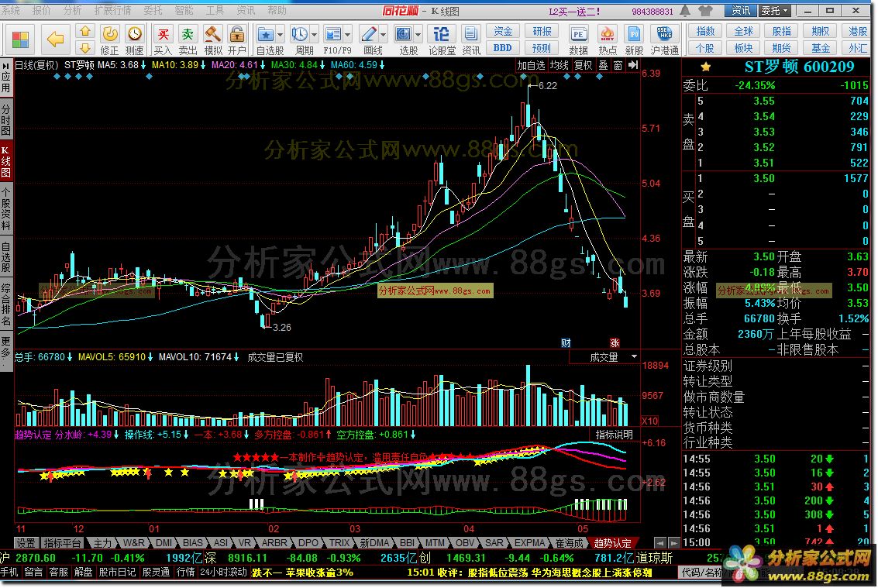Expand the 自选股 dropdown arrow
Screen dimensions: 878x588
click(280, 35)
